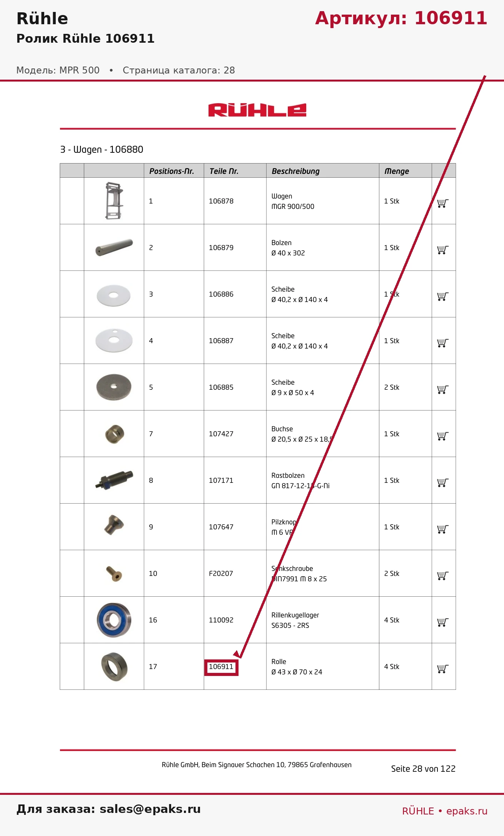Click the Positions-Nr. column header
This screenshot has height=836, width=504.
(x=172, y=171)
